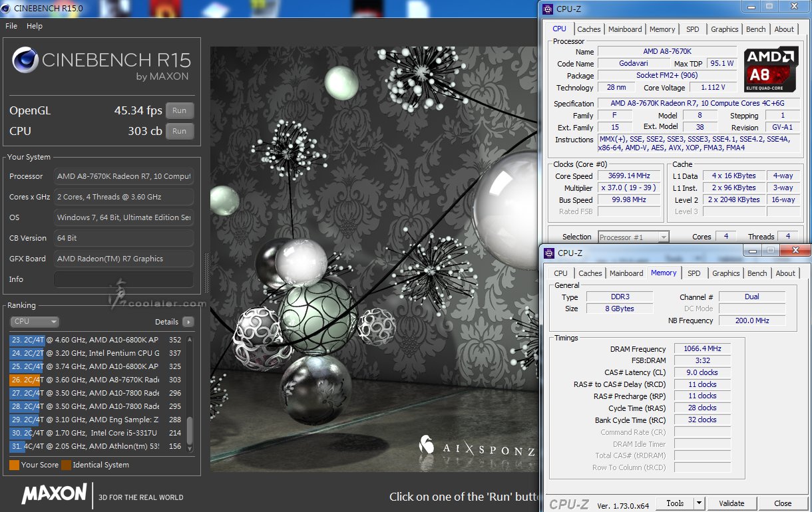Screen dimensions: 812x512
Task: Select ranking row 24 Intel Pentium CPU
Action: (97, 353)
